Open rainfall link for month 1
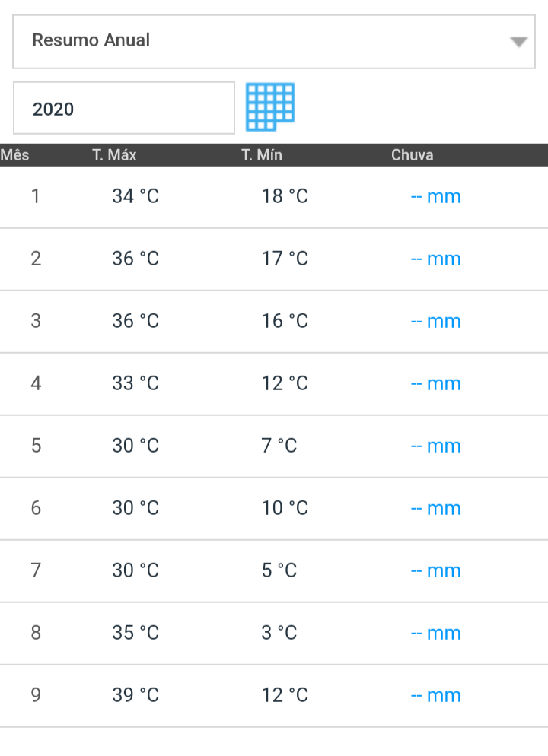The image size is (548, 756). tap(435, 197)
